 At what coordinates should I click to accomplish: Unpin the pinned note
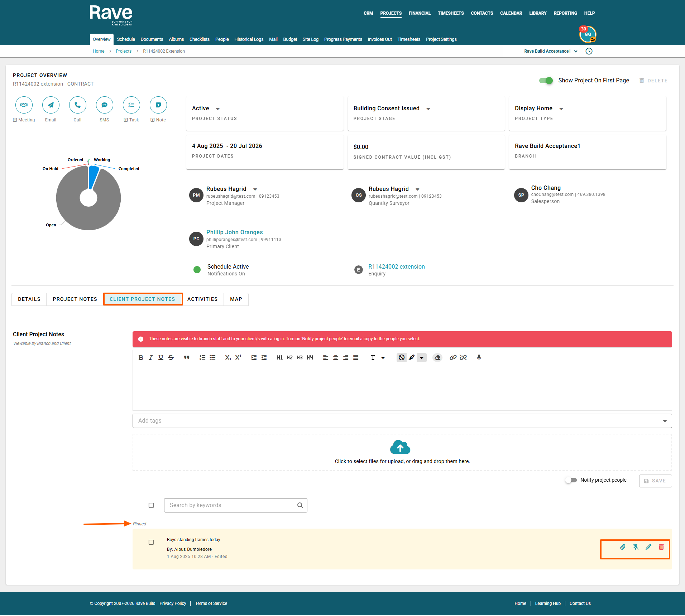click(x=636, y=547)
